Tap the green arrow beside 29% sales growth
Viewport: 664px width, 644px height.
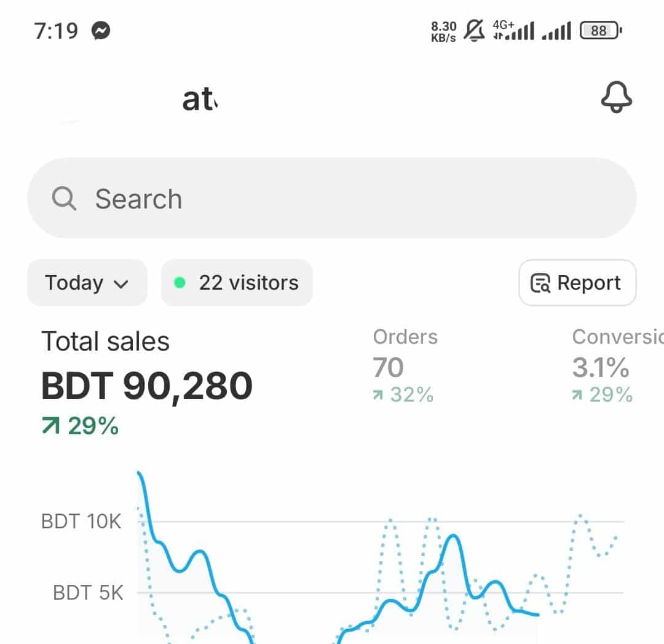[51, 426]
